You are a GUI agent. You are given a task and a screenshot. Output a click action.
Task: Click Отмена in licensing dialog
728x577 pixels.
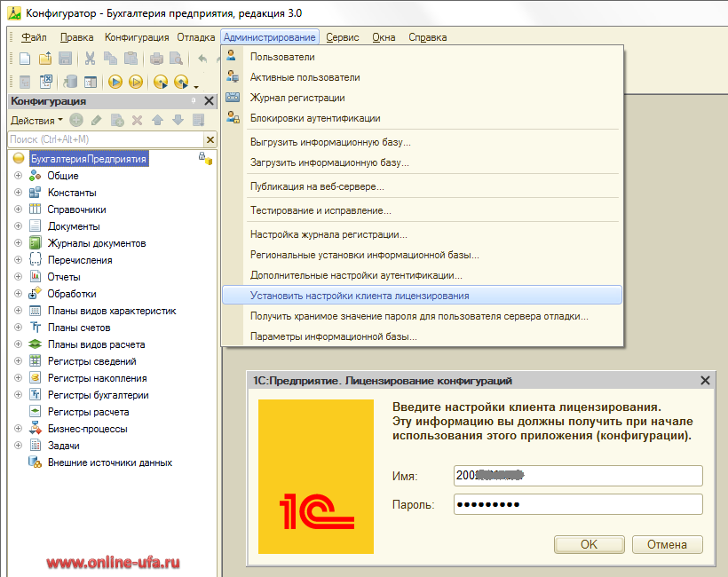pos(667,544)
